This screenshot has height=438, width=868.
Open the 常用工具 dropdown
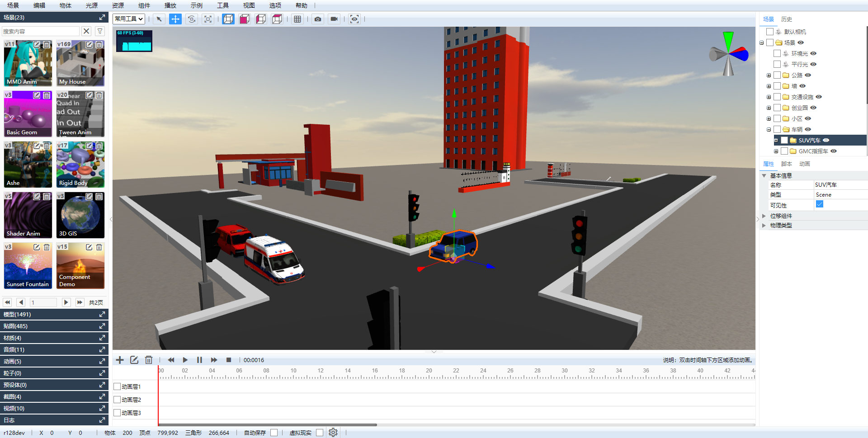click(x=129, y=19)
